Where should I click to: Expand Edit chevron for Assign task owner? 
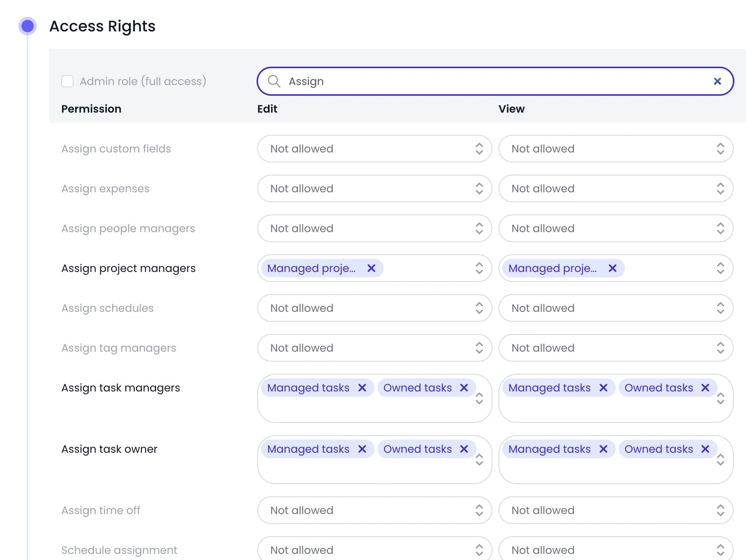click(479, 460)
